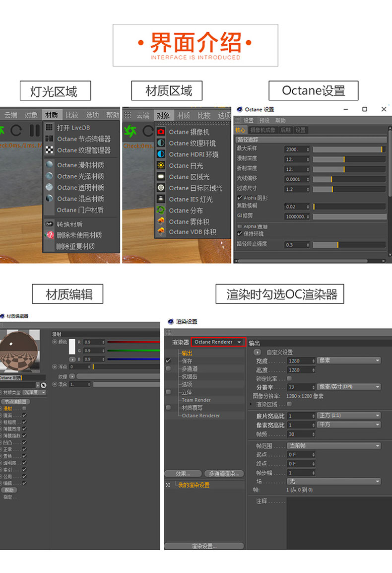Switch to the 核心 tab
The width and height of the screenshot is (392, 573).
click(x=240, y=130)
